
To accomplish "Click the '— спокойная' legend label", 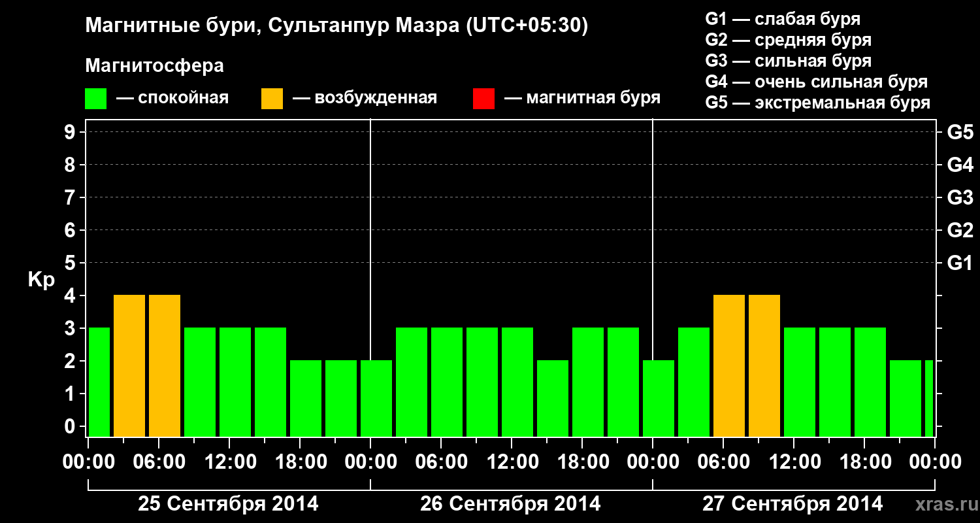I will (x=172, y=99).
